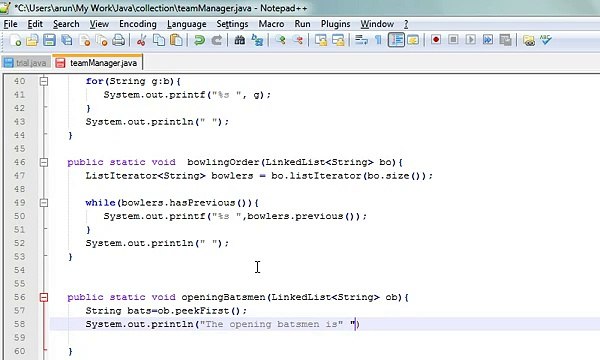The width and height of the screenshot is (600, 360).
Task: Select the teamManager.java tab
Action: 98,62
